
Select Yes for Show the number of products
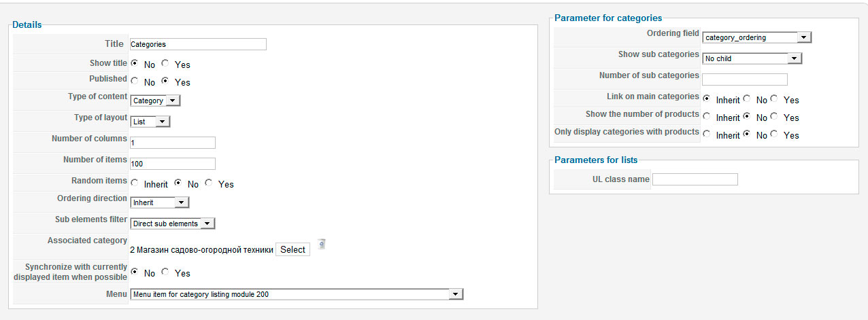tap(774, 117)
